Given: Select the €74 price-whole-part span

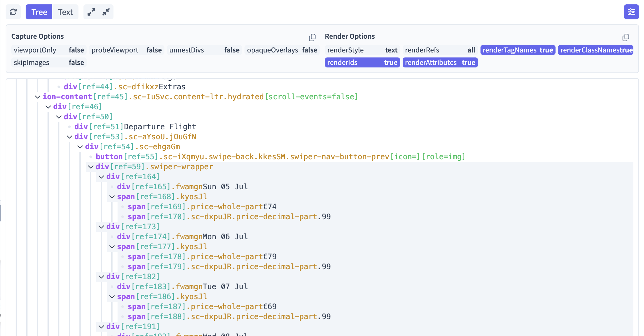Looking at the screenshot, I should pos(202,207).
